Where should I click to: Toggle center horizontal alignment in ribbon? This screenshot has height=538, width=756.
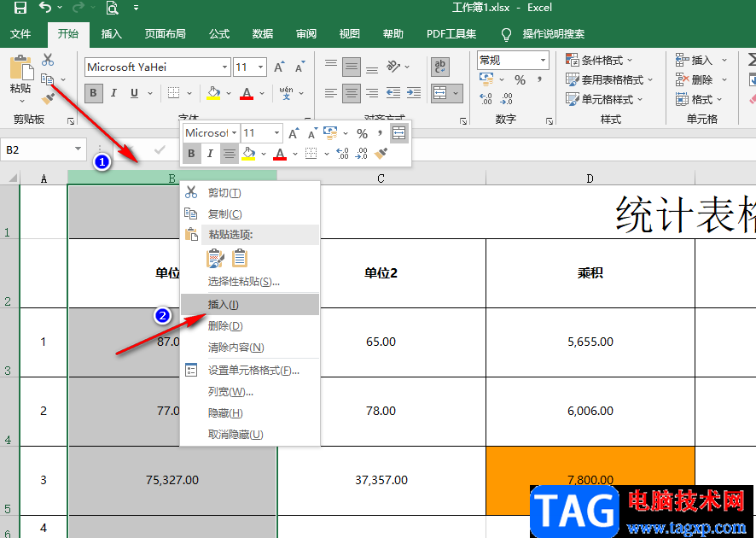pos(352,93)
